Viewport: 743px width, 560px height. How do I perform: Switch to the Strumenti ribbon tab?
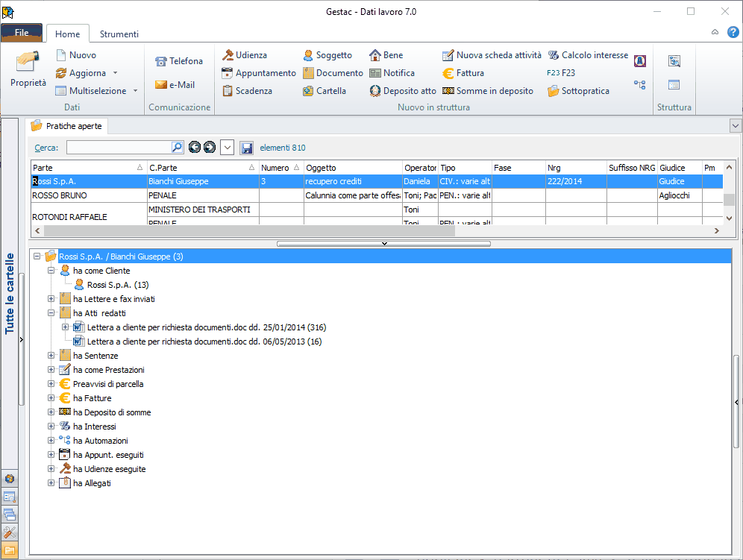[x=119, y=34]
